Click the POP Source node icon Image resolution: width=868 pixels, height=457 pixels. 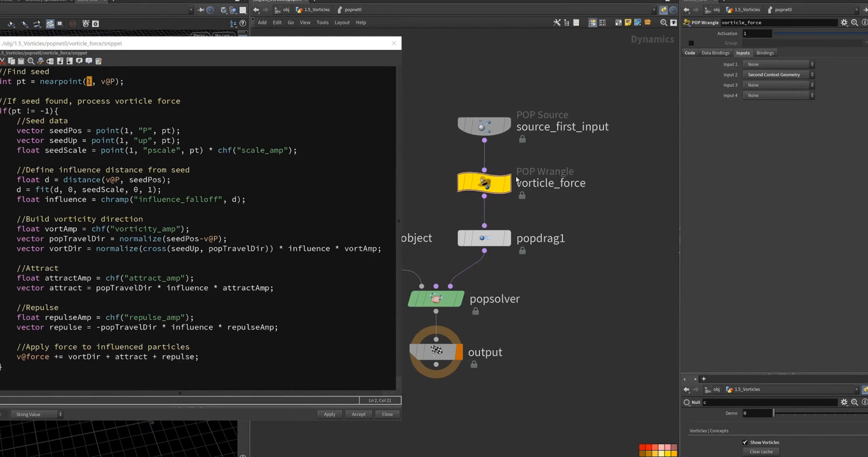pyautogui.click(x=484, y=126)
